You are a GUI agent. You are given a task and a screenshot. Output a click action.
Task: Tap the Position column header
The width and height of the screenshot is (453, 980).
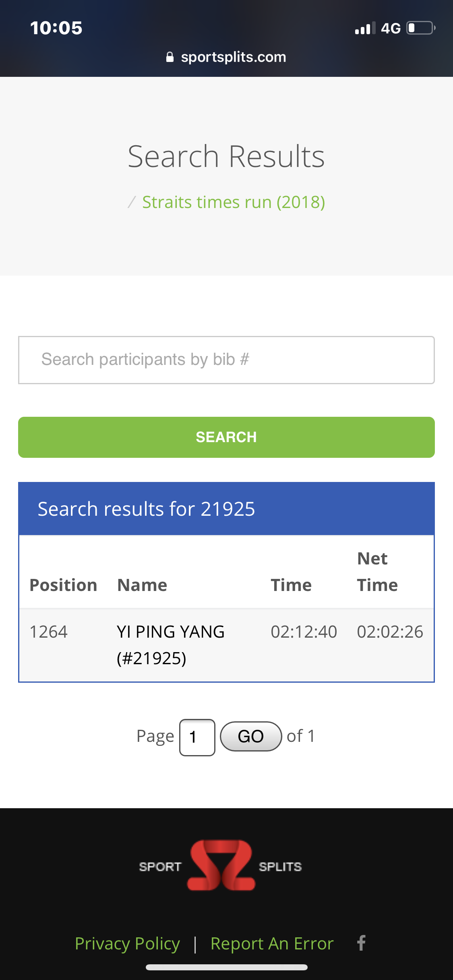(x=63, y=585)
